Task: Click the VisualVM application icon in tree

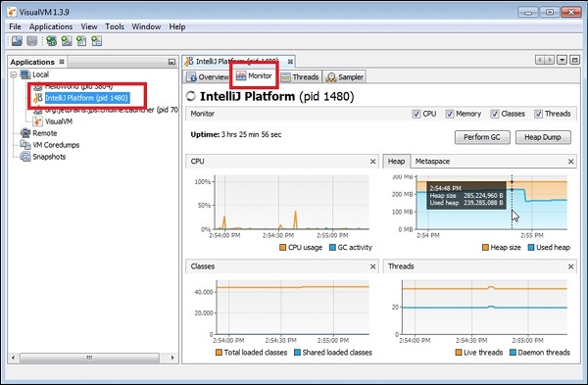Action: (x=37, y=121)
